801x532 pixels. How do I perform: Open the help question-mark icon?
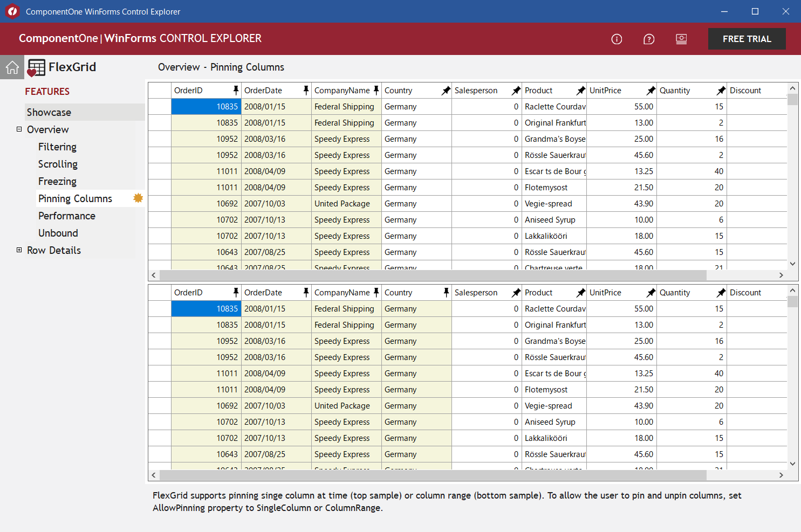pyautogui.click(x=649, y=39)
